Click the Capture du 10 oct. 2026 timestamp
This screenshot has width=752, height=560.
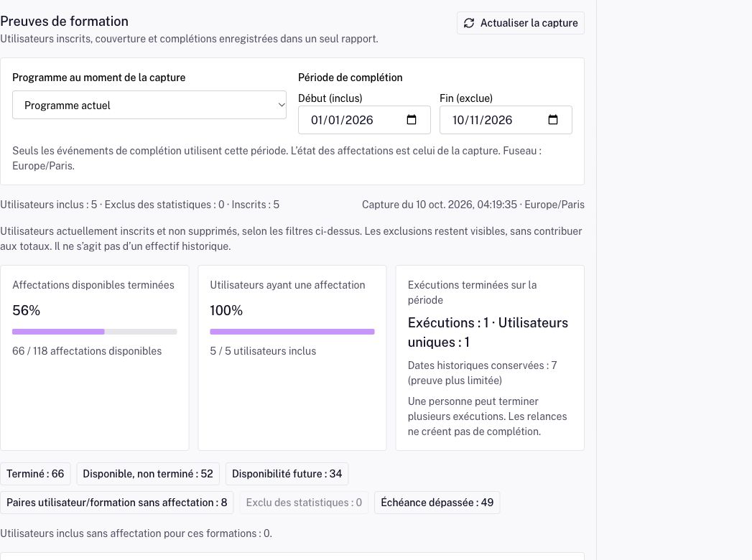coord(473,205)
